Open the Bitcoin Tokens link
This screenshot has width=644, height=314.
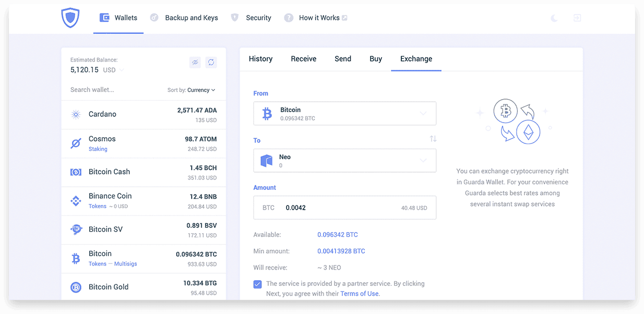click(x=98, y=264)
